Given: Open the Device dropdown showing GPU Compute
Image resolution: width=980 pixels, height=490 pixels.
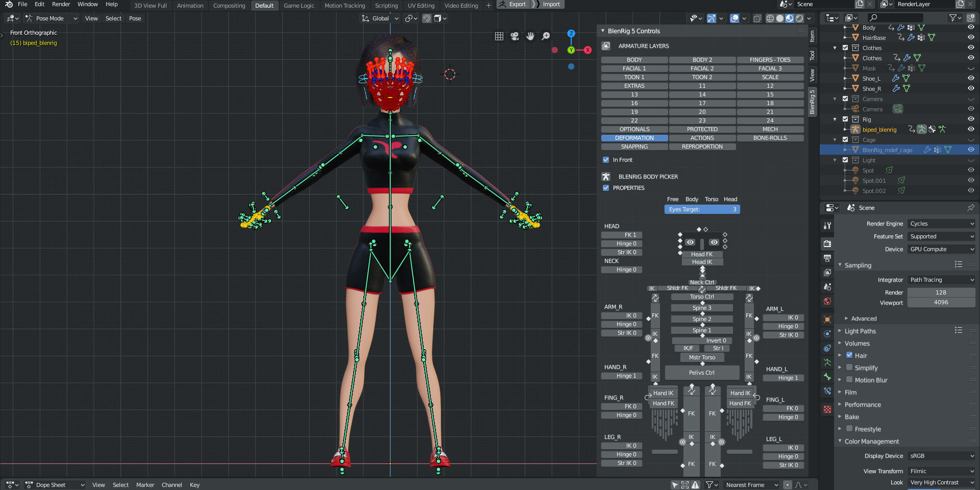Looking at the screenshot, I should click(x=942, y=249).
